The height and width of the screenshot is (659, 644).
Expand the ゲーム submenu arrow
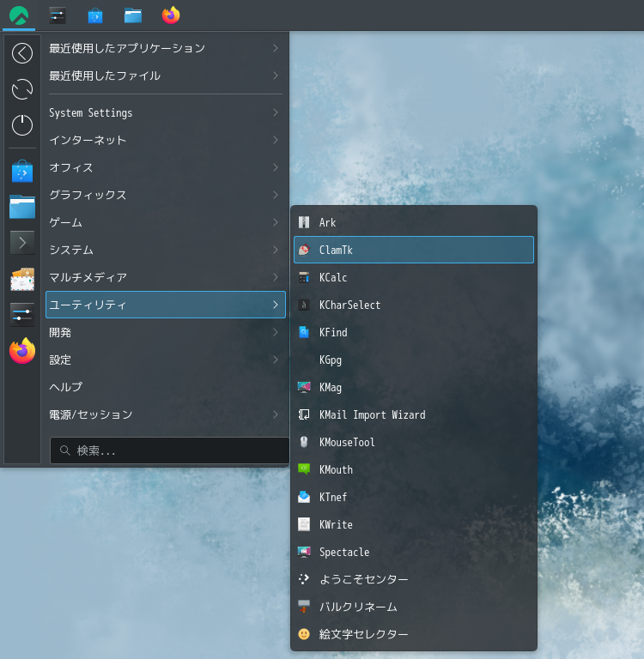(276, 222)
